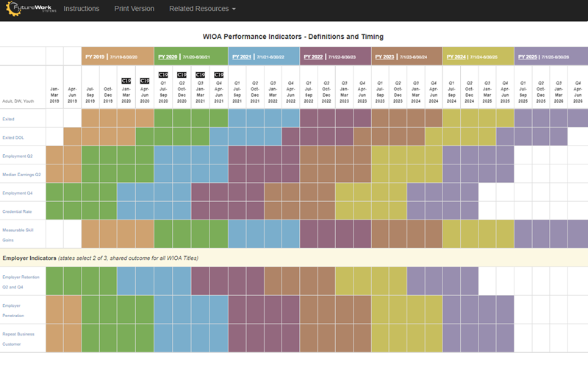Select the PY 2023 header link
Image resolution: width=588 pixels, height=392 pixels.
click(x=385, y=57)
